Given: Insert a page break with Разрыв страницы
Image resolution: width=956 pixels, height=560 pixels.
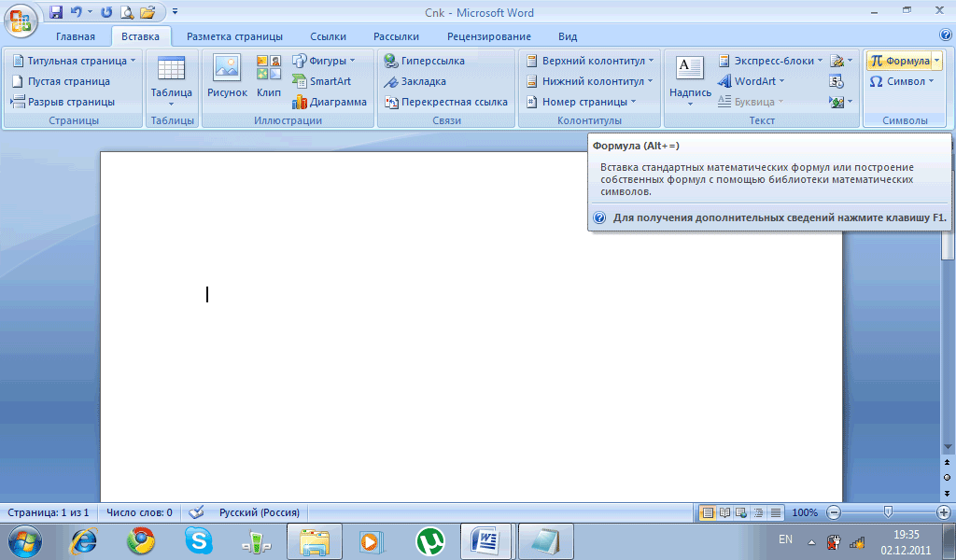Looking at the screenshot, I should [63, 102].
